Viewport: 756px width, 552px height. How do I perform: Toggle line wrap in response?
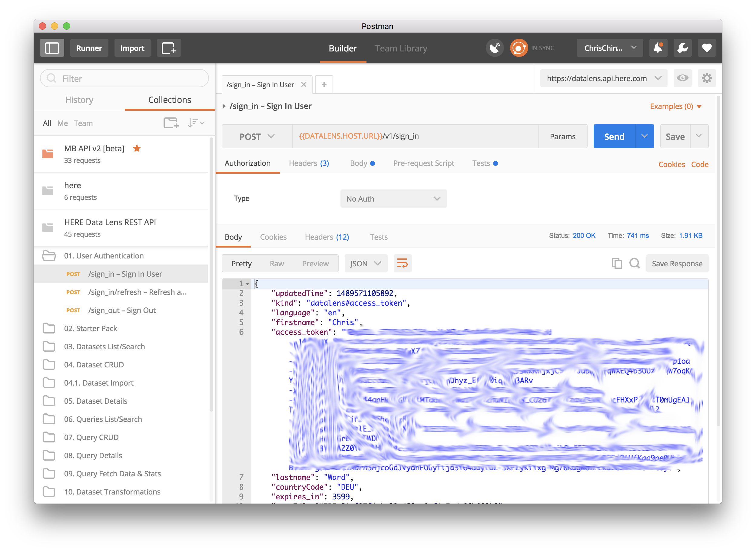[402, 264]
